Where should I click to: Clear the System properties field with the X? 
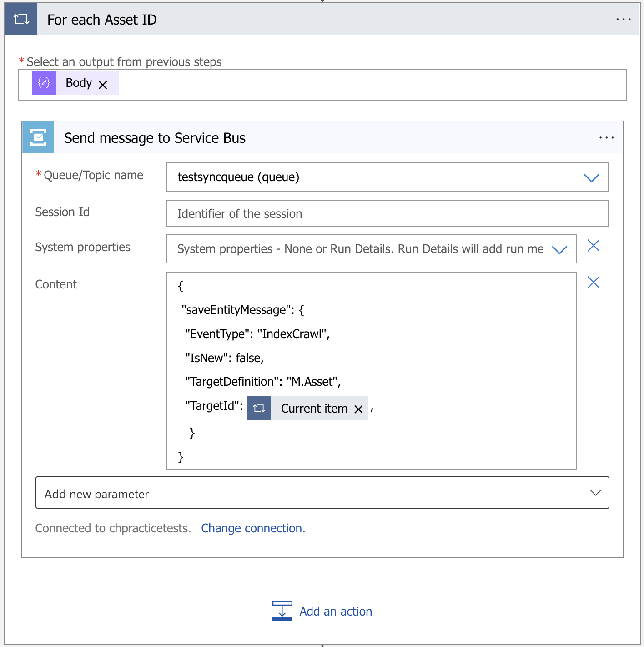pos(593,246)
